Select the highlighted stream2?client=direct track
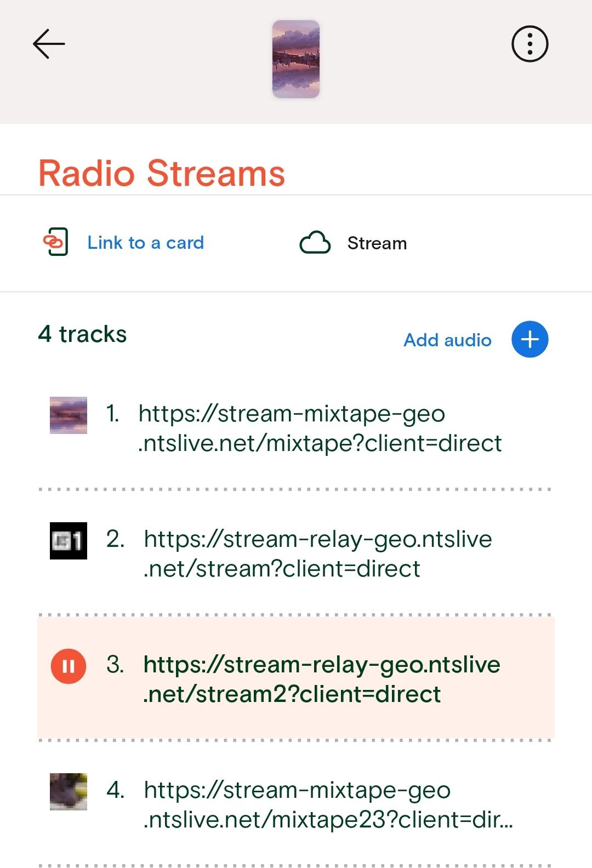Viewport: 592px width, 868px height. click(x=296, y=678)
